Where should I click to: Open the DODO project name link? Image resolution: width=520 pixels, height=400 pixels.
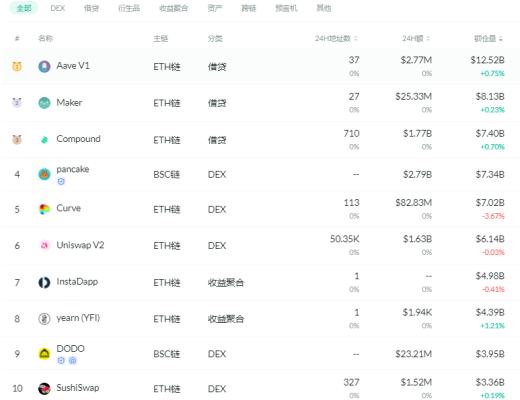70,348
